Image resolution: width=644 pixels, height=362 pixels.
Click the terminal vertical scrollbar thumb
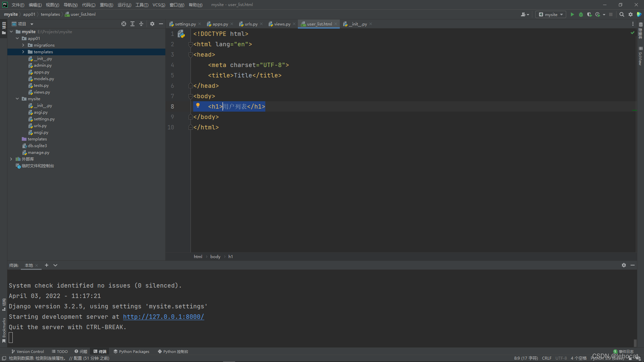coord(635,343)
